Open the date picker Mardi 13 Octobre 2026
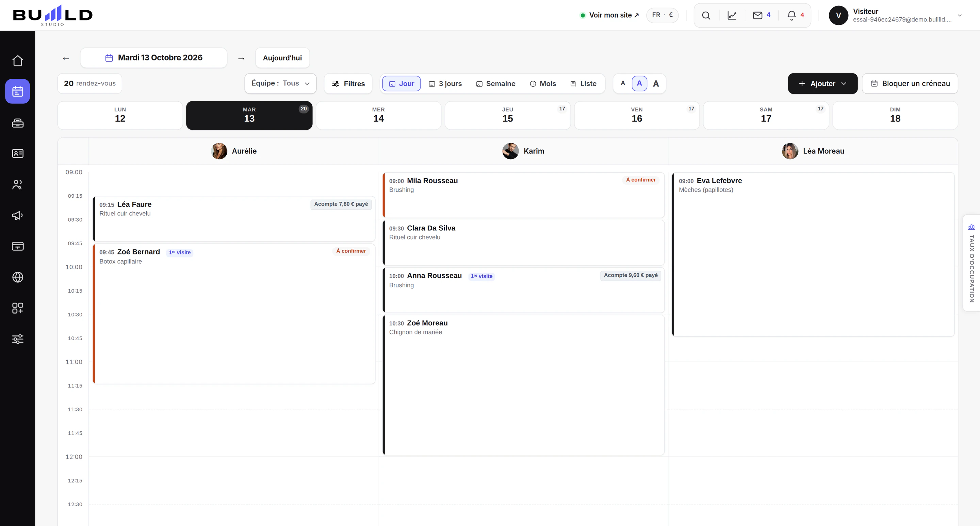Image resolution: width=980 pixels, height=526 pixels. 154,58
